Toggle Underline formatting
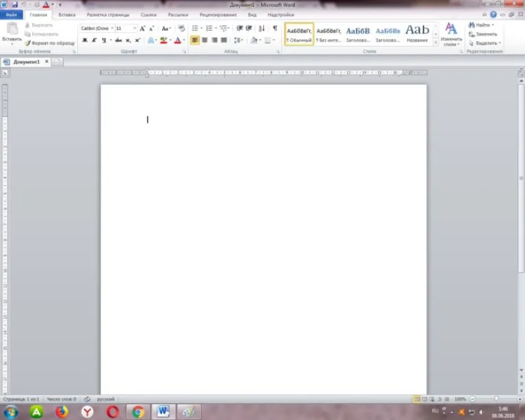This screenshot has height=420, width=525. [104, 40]
